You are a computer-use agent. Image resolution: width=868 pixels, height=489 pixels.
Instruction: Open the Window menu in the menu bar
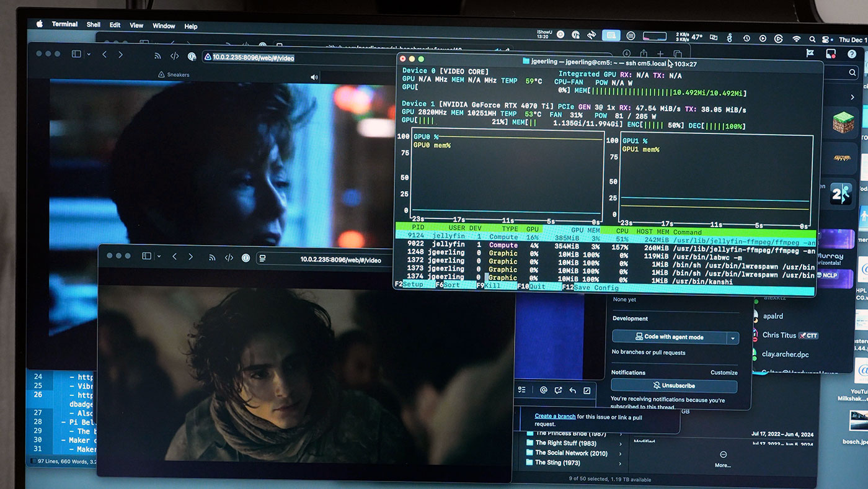click(163, 25)
